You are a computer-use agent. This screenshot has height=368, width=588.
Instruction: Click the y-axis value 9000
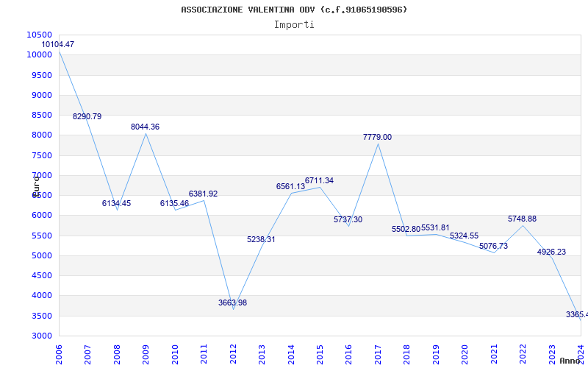(41, 95)
